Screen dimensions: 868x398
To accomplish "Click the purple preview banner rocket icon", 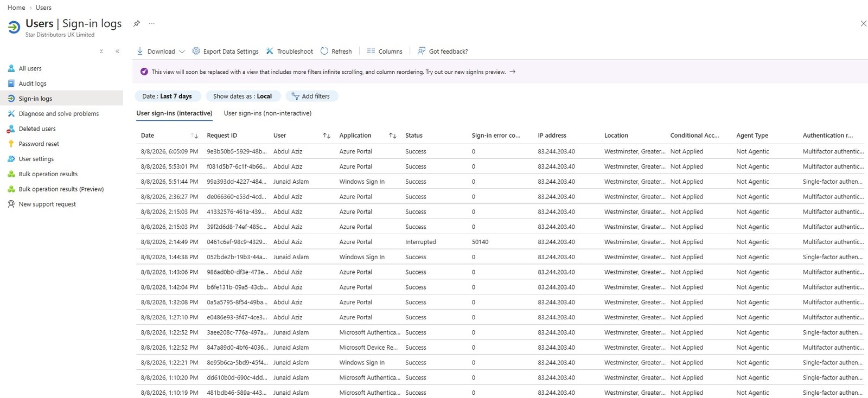I will (144, 72).
